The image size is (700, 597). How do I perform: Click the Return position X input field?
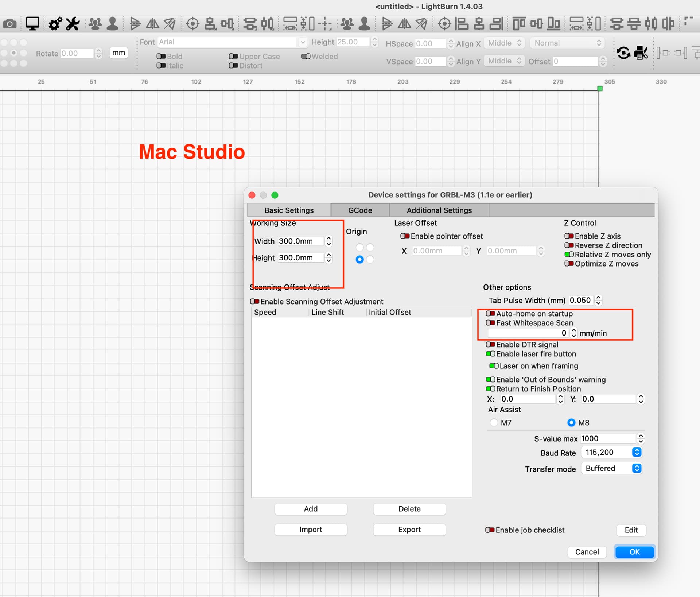coord(528,399)
